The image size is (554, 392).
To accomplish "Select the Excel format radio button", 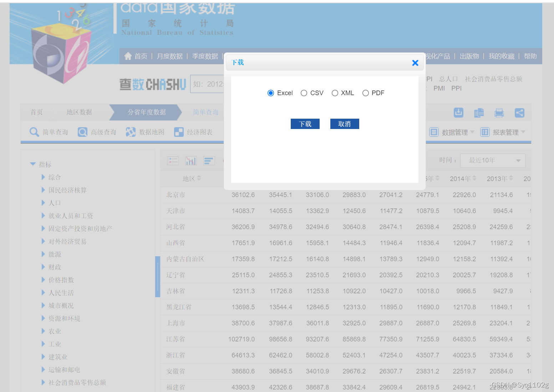I will (x=271, y=93).
